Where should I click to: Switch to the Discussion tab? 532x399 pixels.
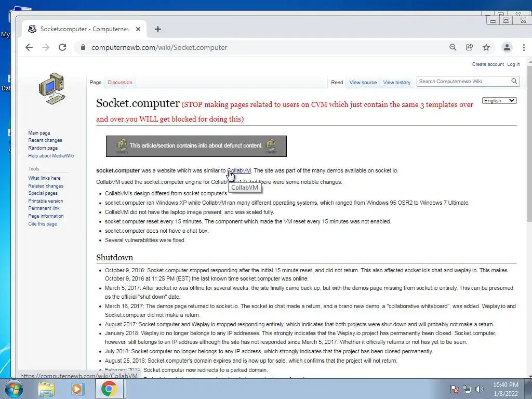point(120,83)
